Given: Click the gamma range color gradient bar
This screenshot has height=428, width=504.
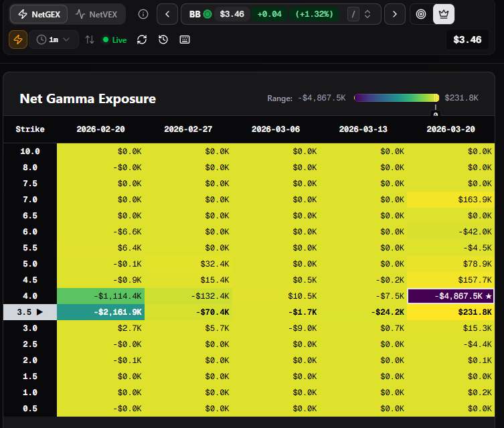Looking at the screenshot, I should pyautogui.click(x=396, y=98).
